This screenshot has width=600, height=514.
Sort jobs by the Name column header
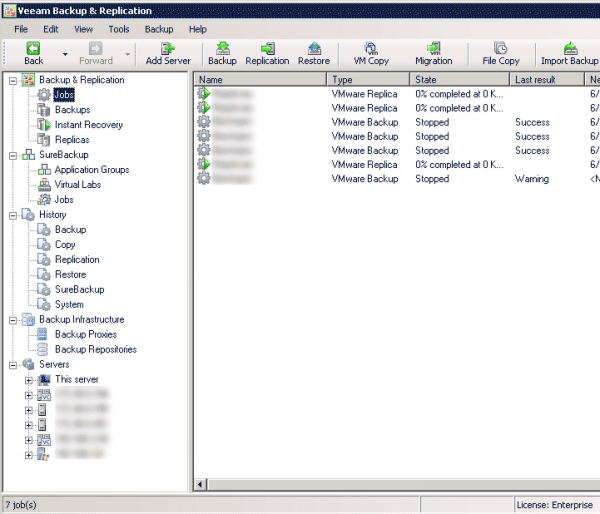pyautogui.click(x=261, y=80)
